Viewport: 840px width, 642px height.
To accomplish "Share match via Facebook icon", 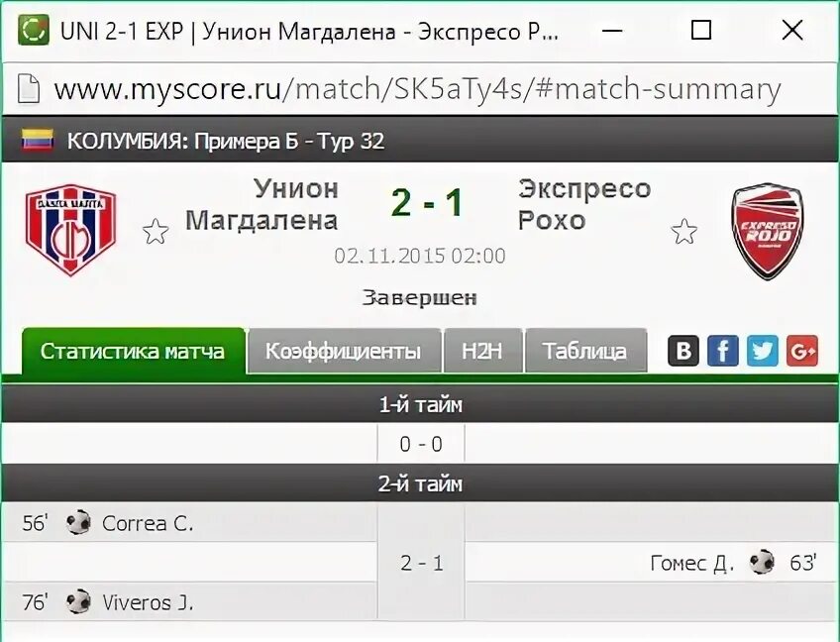I will (x=723, y=351).
